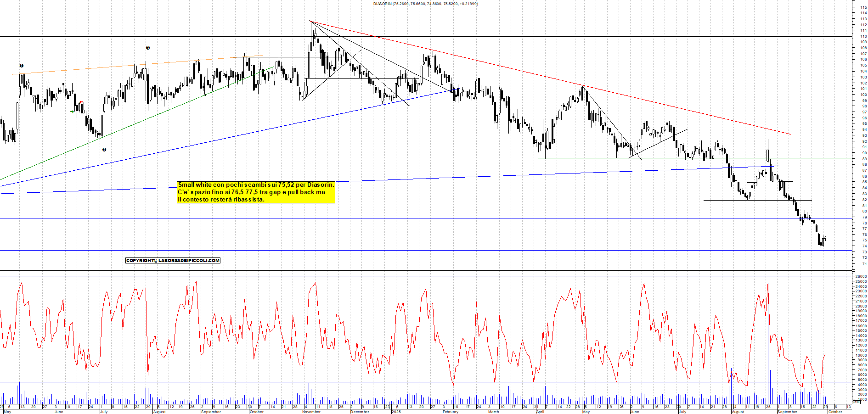Select the last white candlestick at far right
This screenshot has width=868, height=414.
click(825, 238)
